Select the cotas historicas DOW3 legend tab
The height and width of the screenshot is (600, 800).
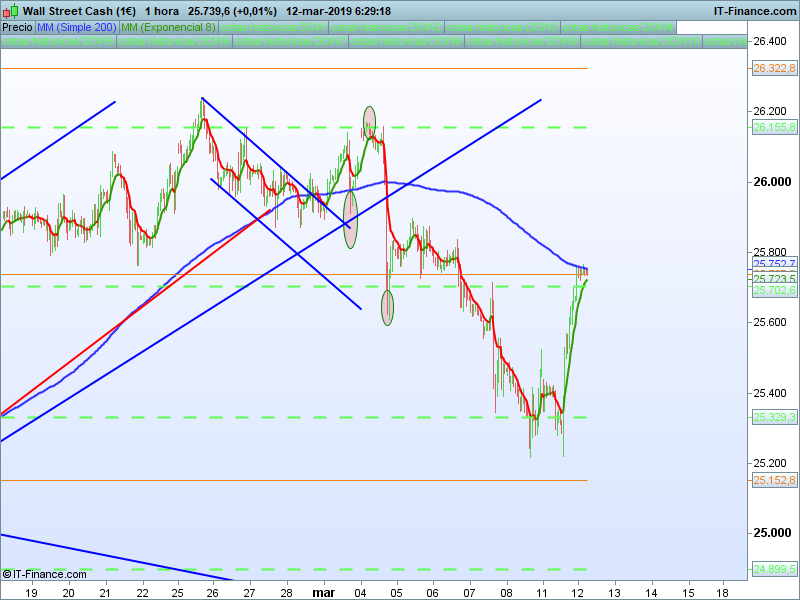tap(502, 27)
